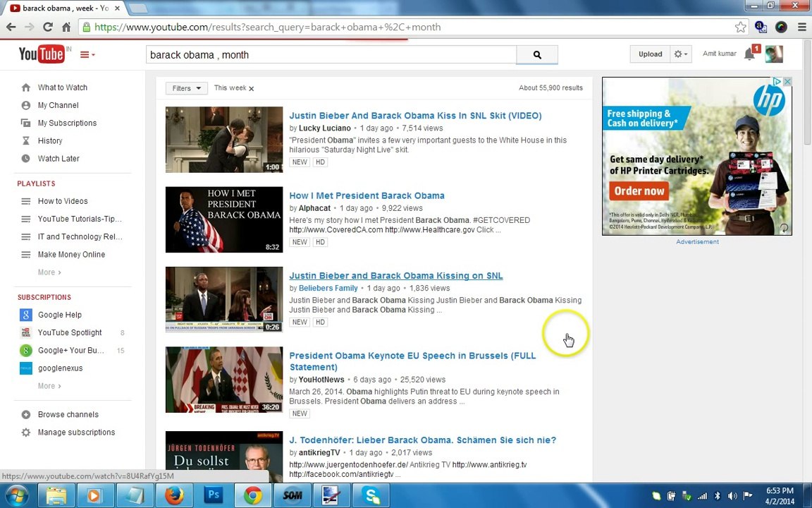Open new tab button
The width and height of the screenshot is (812, 508).
(x=137, y=8)
